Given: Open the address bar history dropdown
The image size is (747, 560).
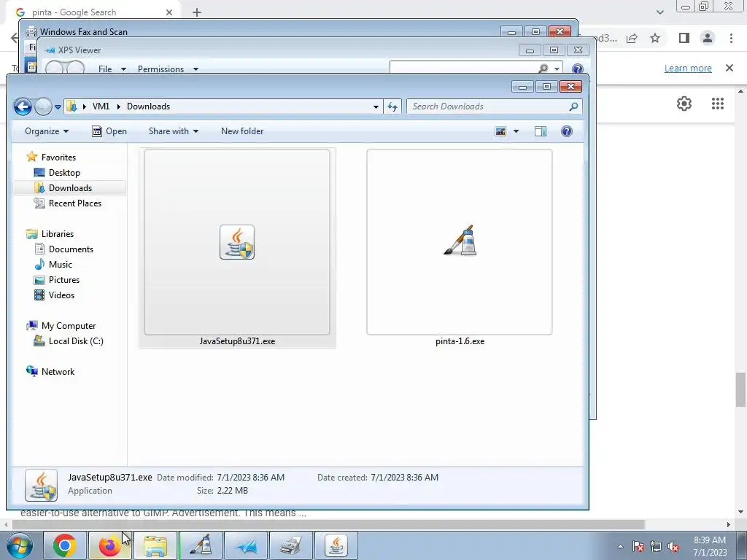Looking at the screenshot, I should point(376,106).
